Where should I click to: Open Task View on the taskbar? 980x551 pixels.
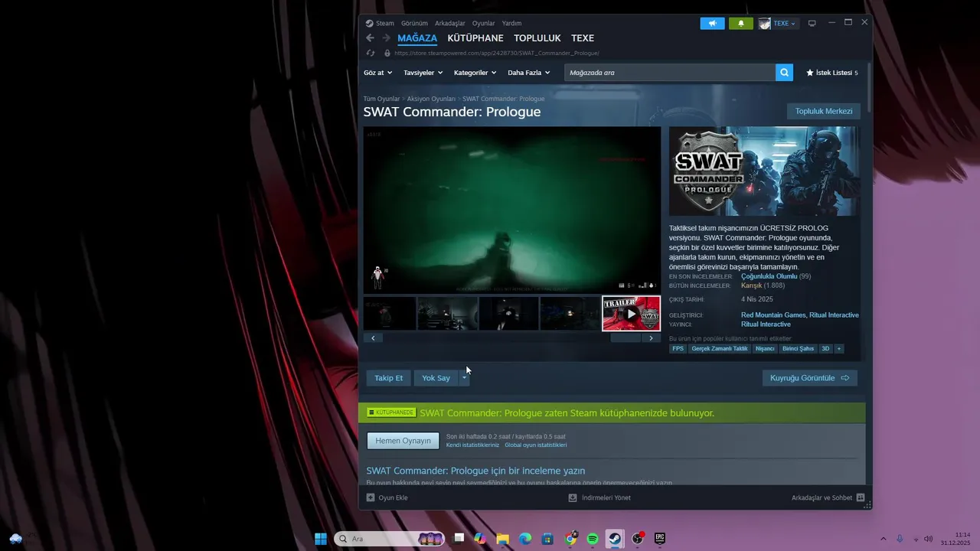tap(459, 539)
